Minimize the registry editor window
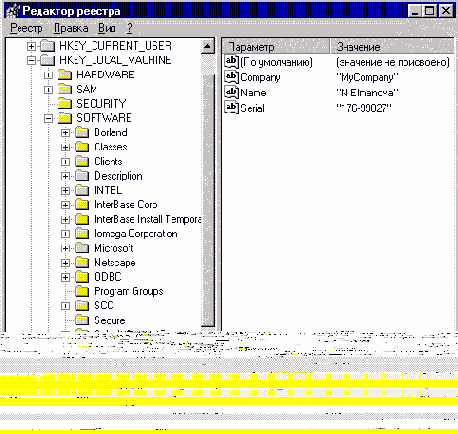The image size is (458, 434). [415, 11]
